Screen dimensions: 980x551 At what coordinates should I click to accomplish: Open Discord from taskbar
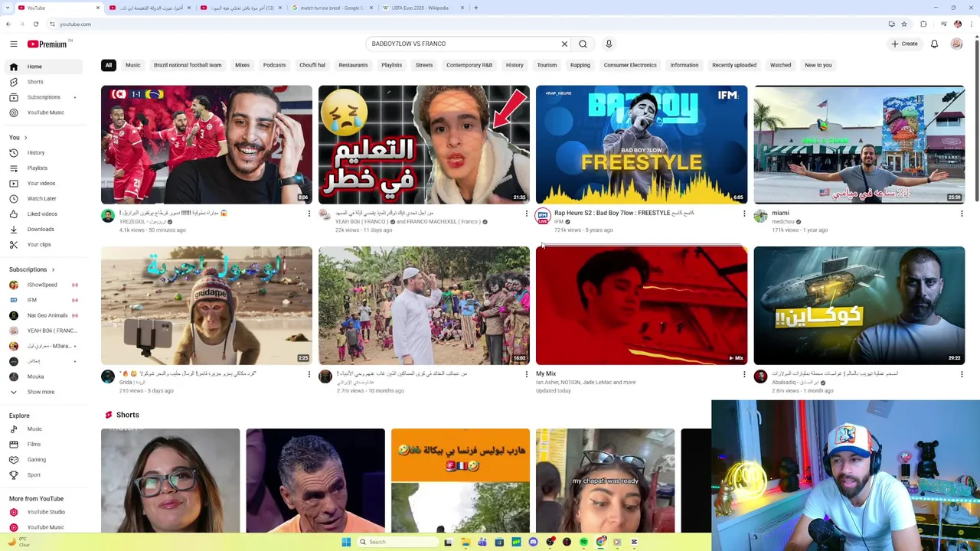(x=533, y=542)
